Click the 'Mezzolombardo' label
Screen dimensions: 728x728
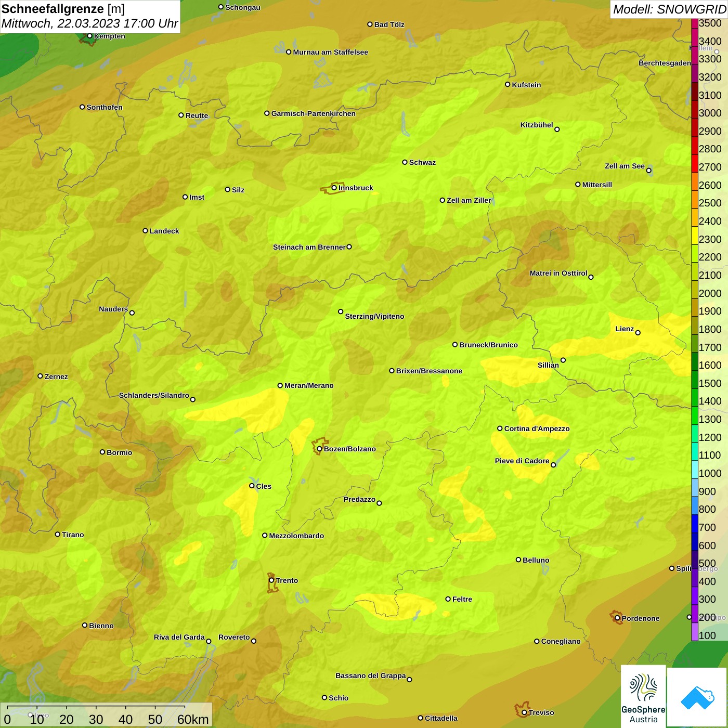pos(296,536)
